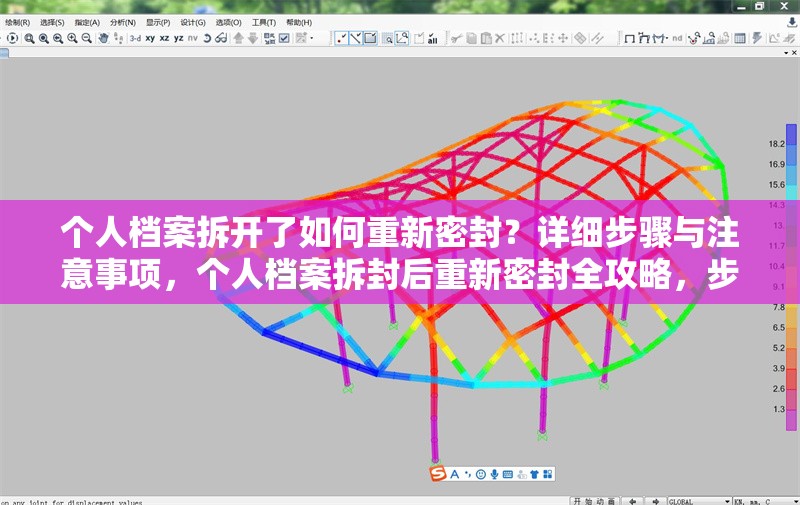Toggle Sogou Chinese/English A mode
The width and height of the screenshot is (800, 505).
[455, 474]
